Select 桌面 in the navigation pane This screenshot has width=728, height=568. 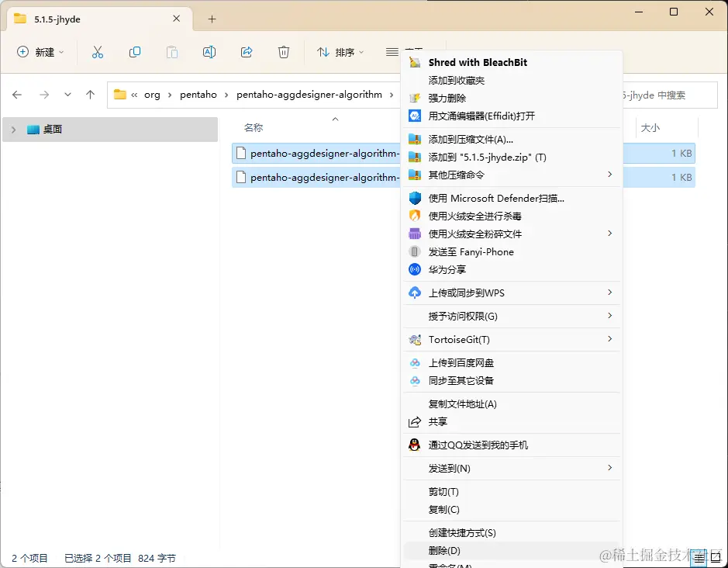[x=110, y=130]
